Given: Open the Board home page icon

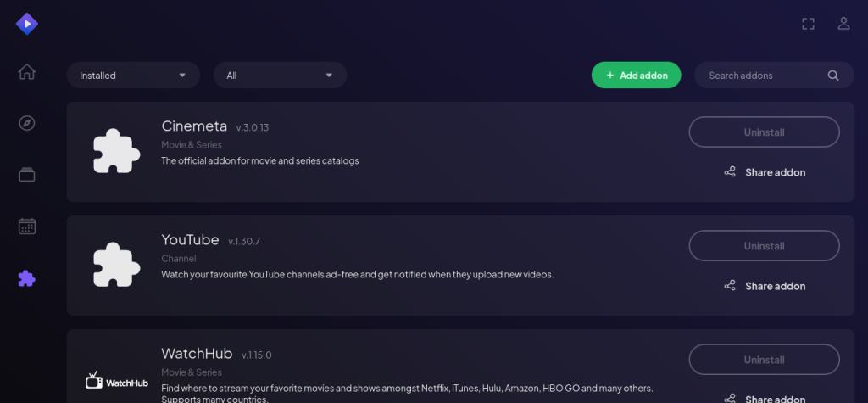Looking at the screenshot, I should tap(26, 72).
